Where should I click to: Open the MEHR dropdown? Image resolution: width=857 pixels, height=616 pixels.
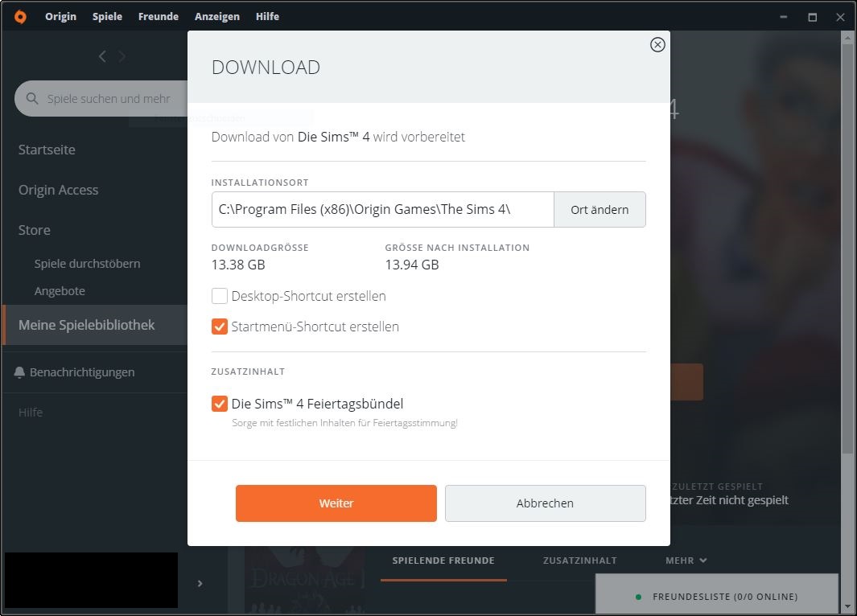[x=686, y=561]
